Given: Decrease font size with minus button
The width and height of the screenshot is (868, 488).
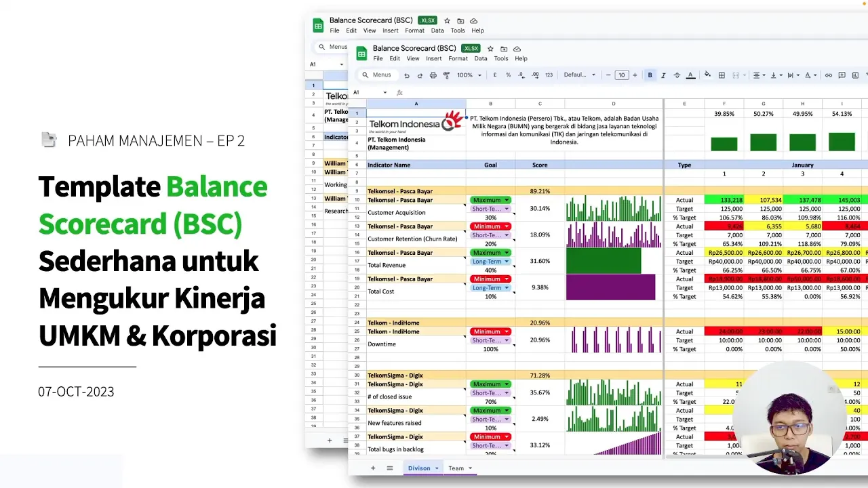Looking at the screenshot, I should click(608, 75).
